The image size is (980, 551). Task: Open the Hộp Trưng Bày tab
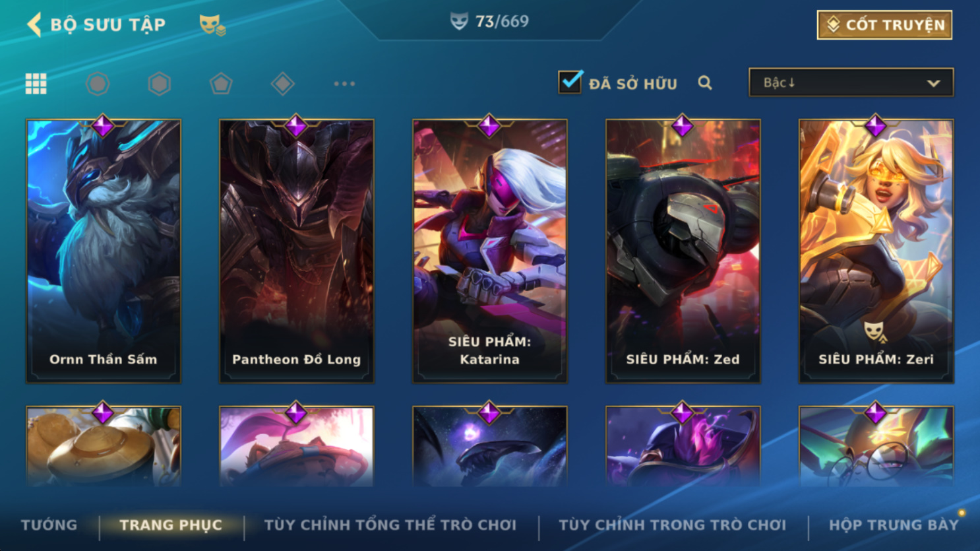(x=894, y=525)
